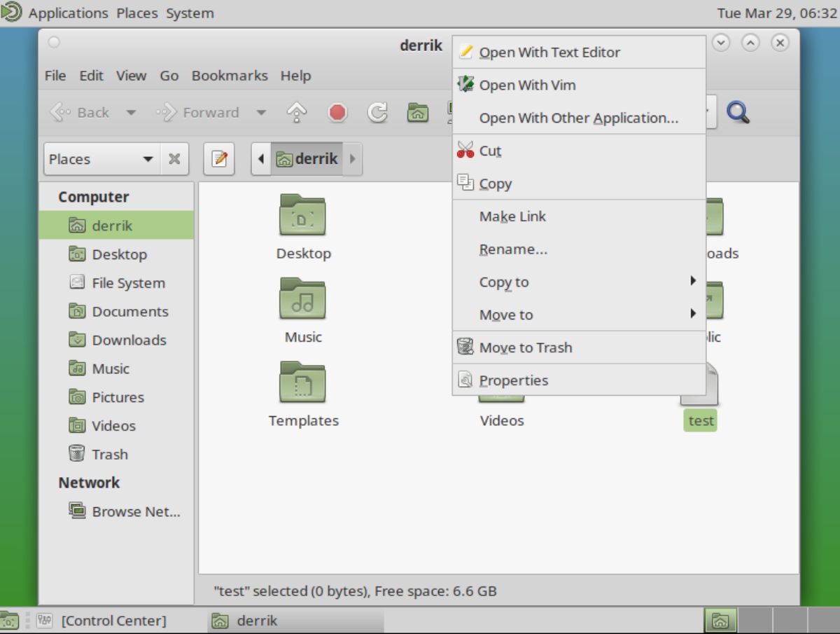
Task: Reload the current folder view
Action: pos(377,112)
